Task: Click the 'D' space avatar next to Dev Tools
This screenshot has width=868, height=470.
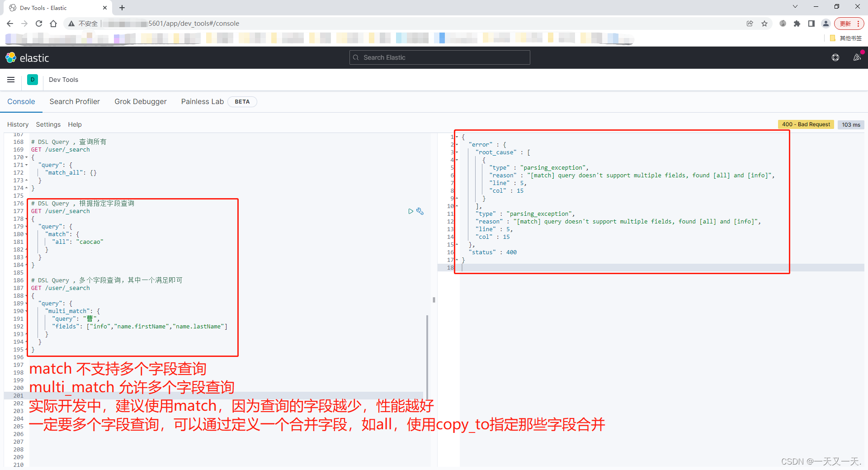Action: pyautogui.click(x=32, y=80)
